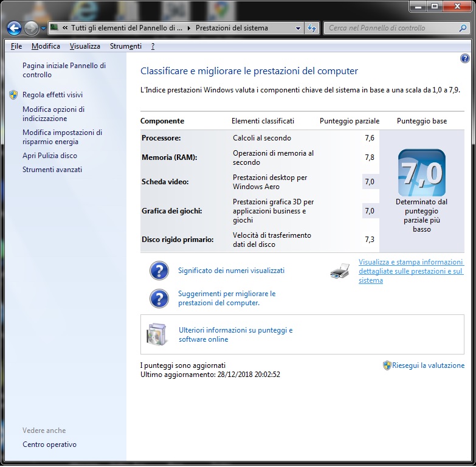Click the greyed Forward arrow button
The width and height of the screenshot is (476, 467).
31,29
